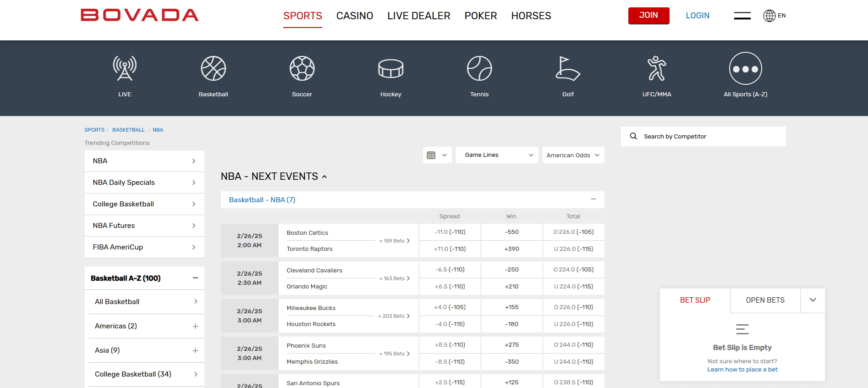Select the Tennis ball icon
The width and height of the screenshot is (868, 388).
click(x=479, y=68)
